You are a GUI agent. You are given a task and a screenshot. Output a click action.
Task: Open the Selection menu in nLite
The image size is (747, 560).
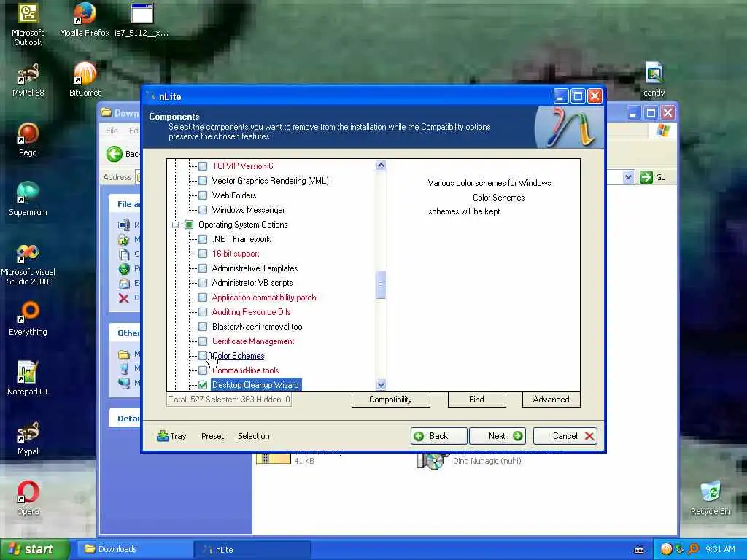click(253, 436)
